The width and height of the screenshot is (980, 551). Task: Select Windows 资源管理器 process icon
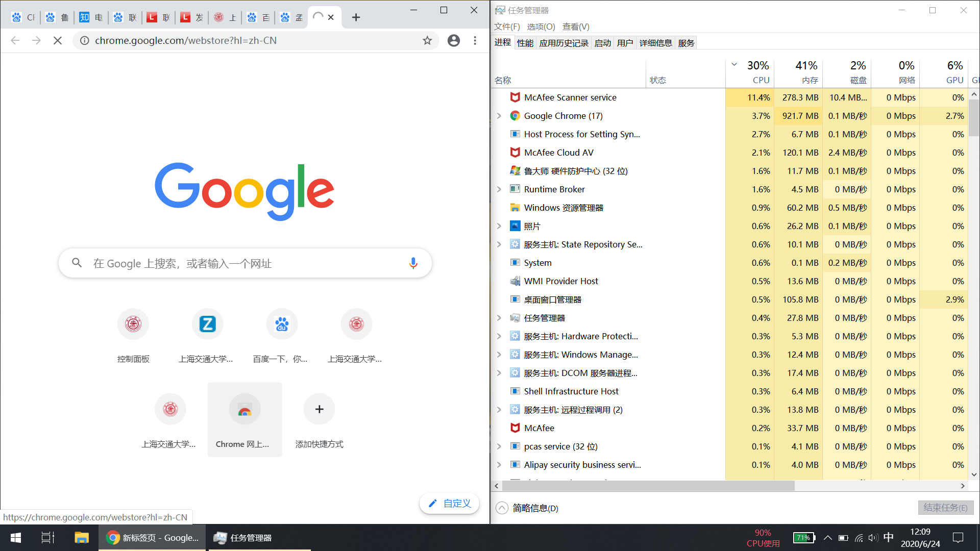(x=515, y=208)
